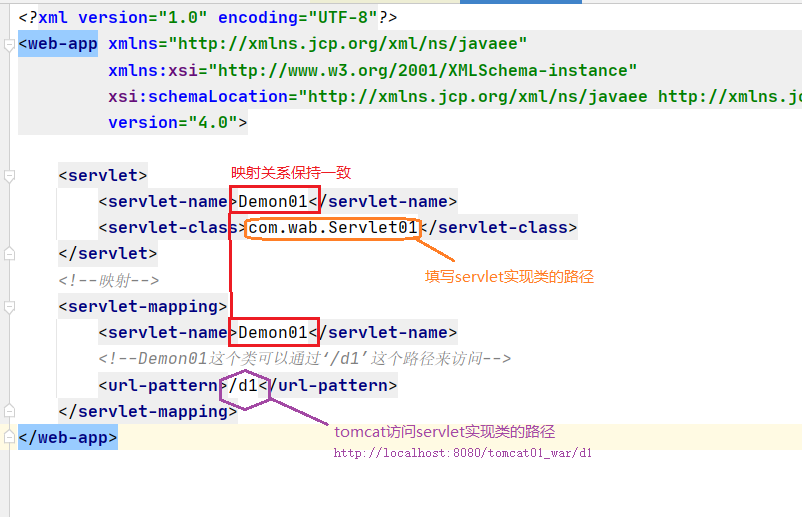Collapse the opening servlet tag fold marker
The width and height of the screenshot is (802, 517).
pyautogui.click(x=9, y=176)
